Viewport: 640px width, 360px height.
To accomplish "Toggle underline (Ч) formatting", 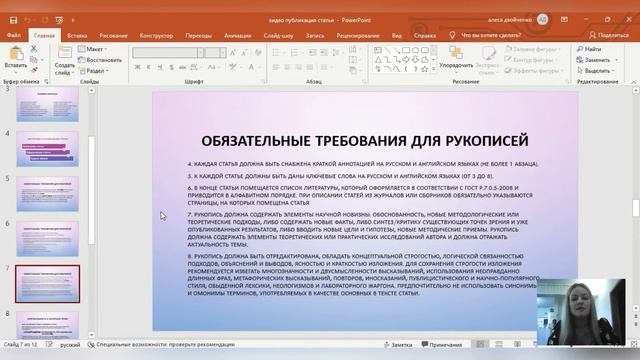I will click(x=160, y=67).
